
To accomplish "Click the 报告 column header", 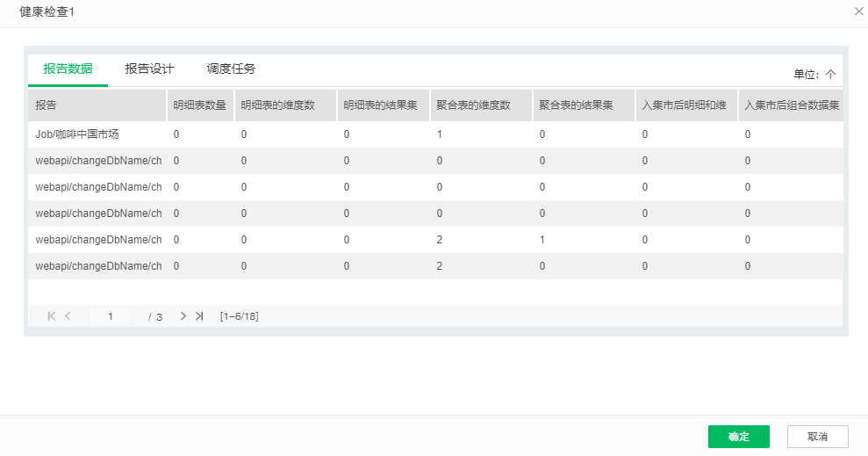I will tap(97, 105).
